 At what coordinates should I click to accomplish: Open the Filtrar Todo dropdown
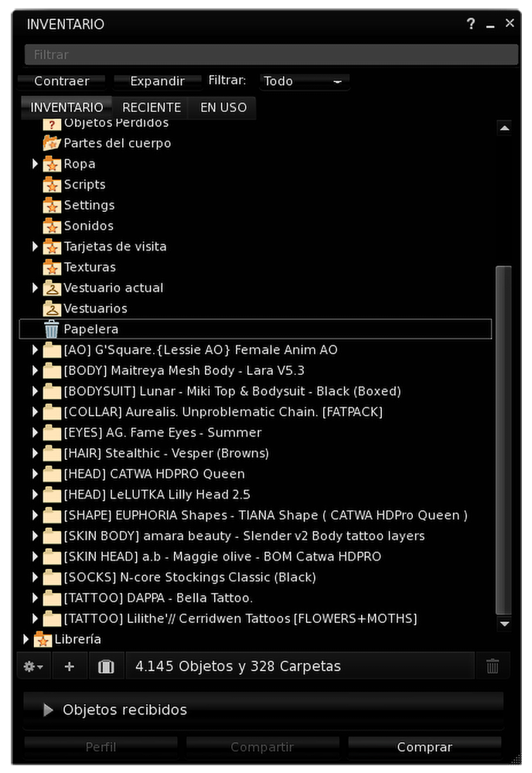point(303,81)
